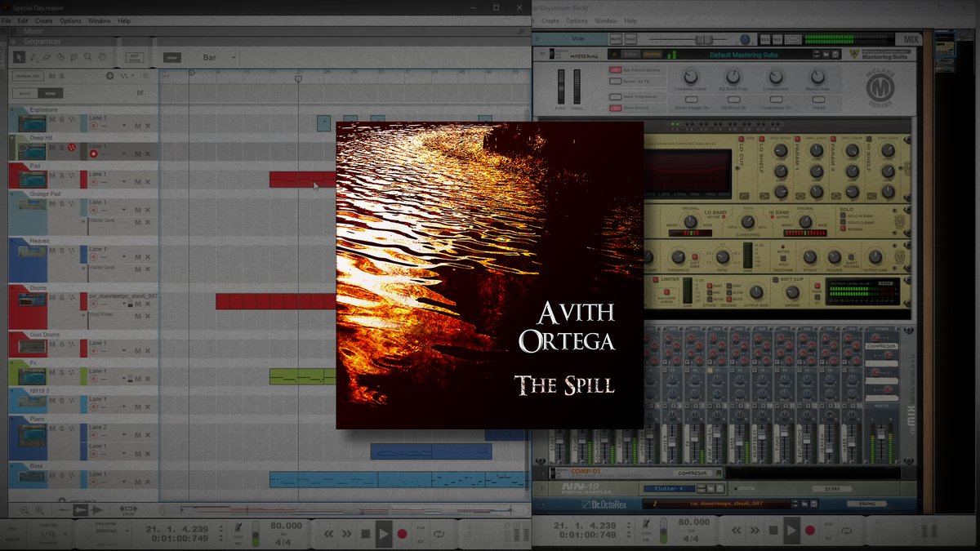Open the Bar snap value dropdown
980x551 pixels.
[x=234, y=58]
